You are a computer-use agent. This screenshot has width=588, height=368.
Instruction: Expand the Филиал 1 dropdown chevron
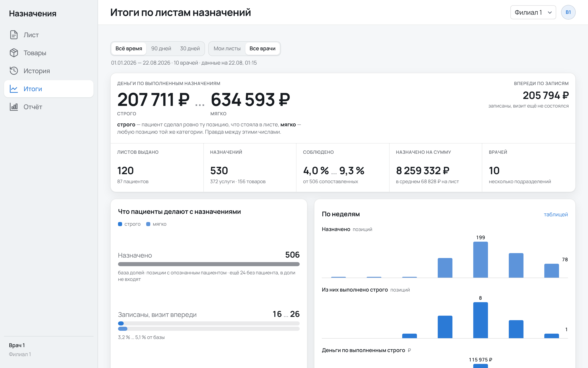[550, 12]
